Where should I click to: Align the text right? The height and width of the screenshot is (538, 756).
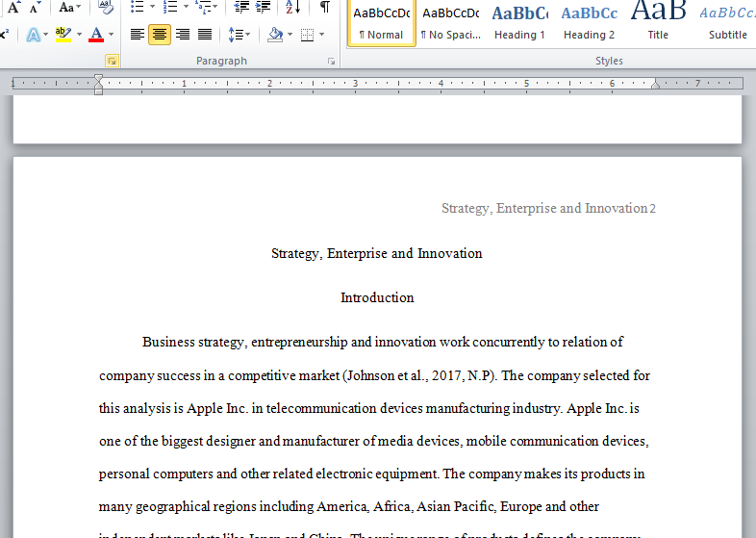[x=182, y=35]
